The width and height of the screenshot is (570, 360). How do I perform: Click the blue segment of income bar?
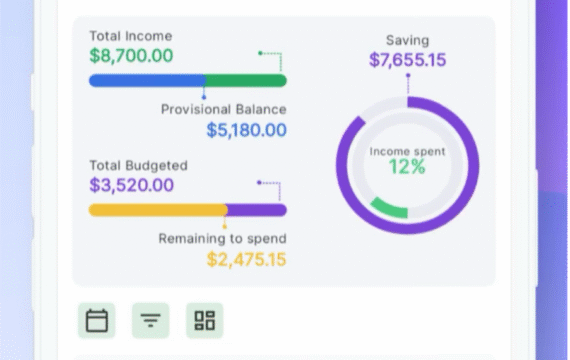pyautogui.click(x=147, y=80)
